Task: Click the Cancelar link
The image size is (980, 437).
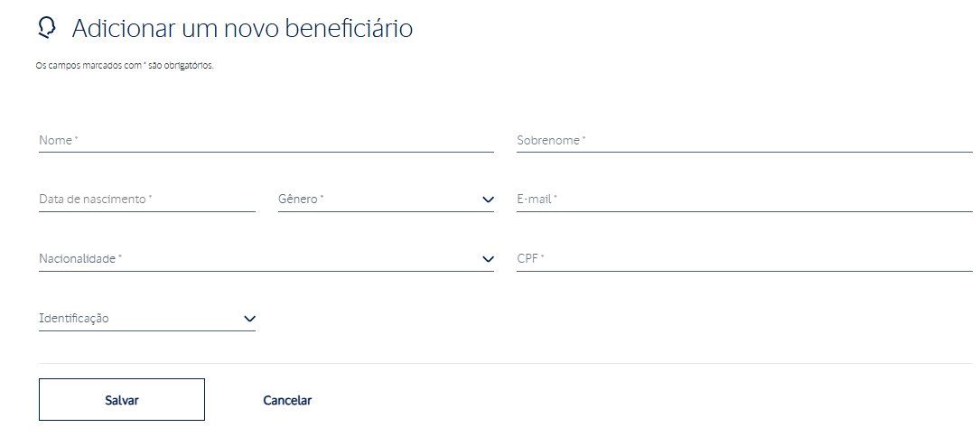Action: [287, 400]
